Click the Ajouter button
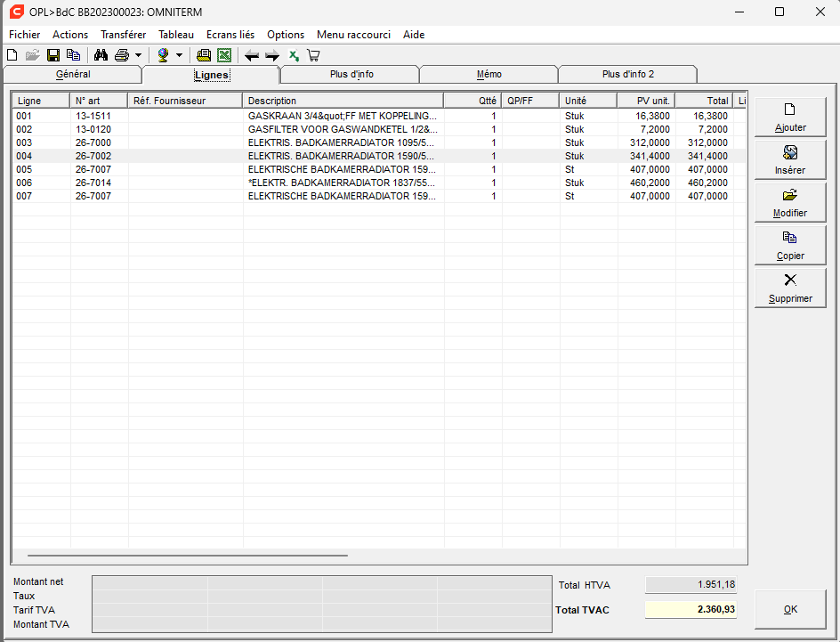 pyautogui.click(x=790, y=117)
